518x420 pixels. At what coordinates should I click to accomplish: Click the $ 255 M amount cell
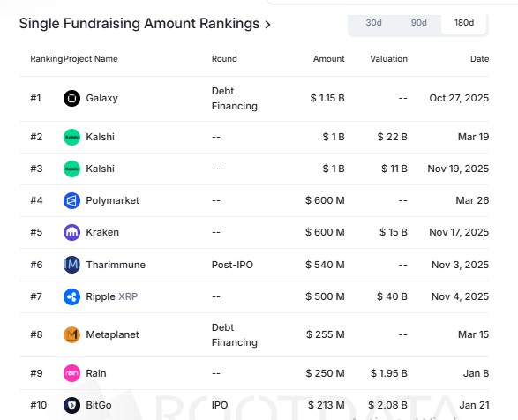pyautogui.click(x=325, y=334)
